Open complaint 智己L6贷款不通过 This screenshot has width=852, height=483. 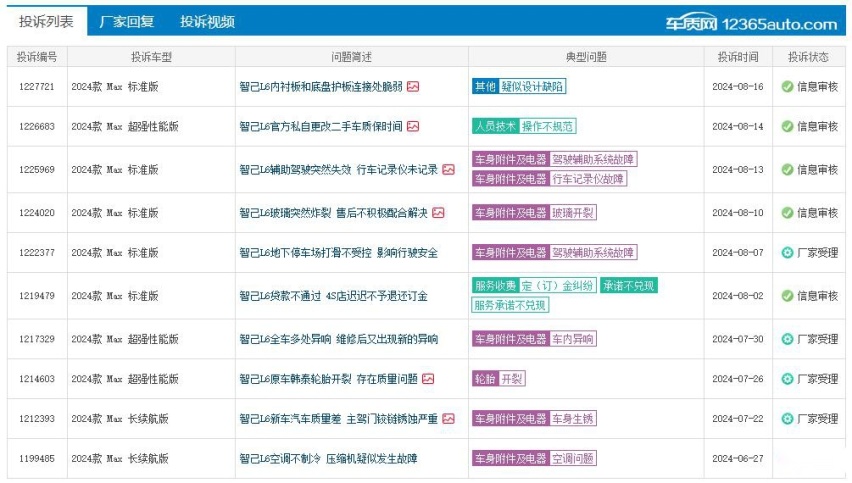(334, 296)
